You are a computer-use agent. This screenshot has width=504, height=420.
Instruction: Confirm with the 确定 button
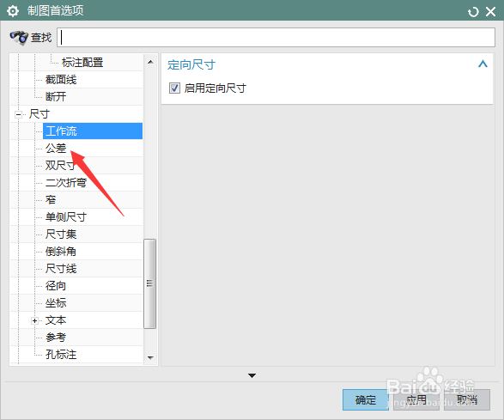pos(366,399)
